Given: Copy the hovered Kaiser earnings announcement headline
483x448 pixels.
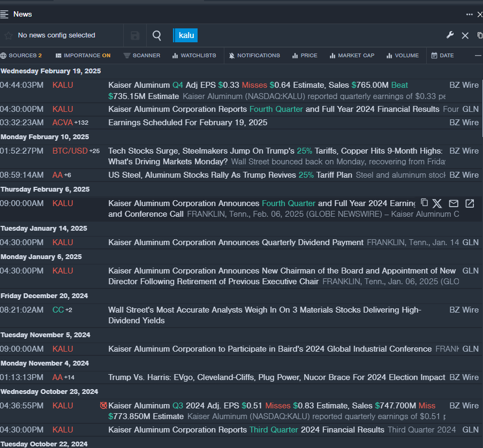Looking at the screenshot, I should click(424, 203).
